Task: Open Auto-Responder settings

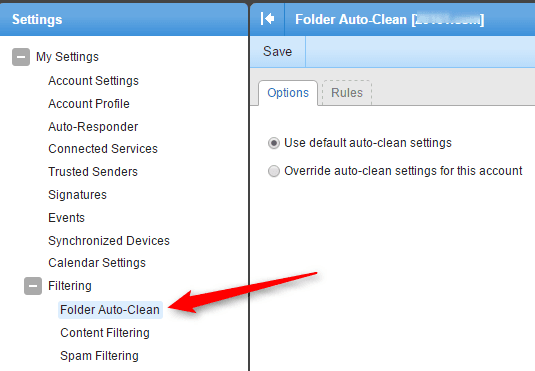Action: (93, 127)
